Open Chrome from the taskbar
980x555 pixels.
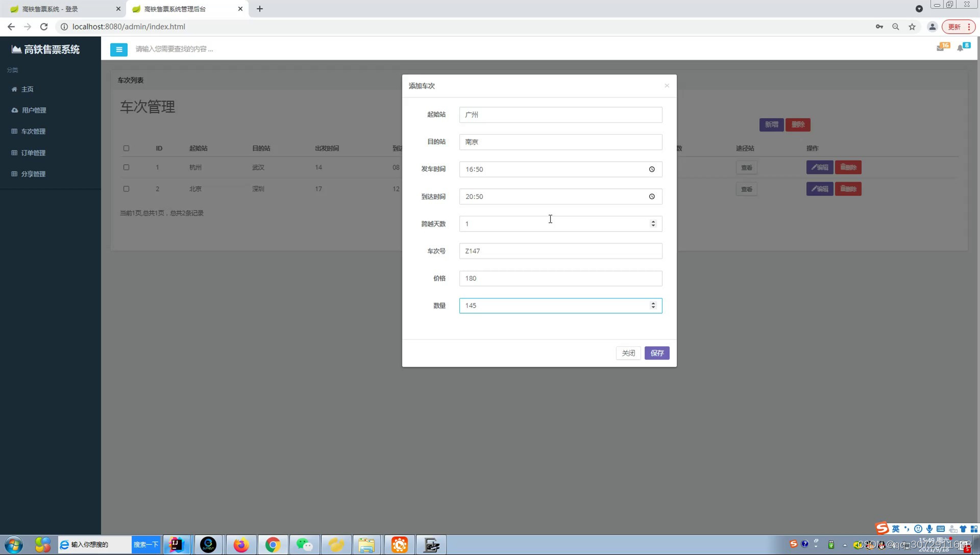(x=273, y=545)
